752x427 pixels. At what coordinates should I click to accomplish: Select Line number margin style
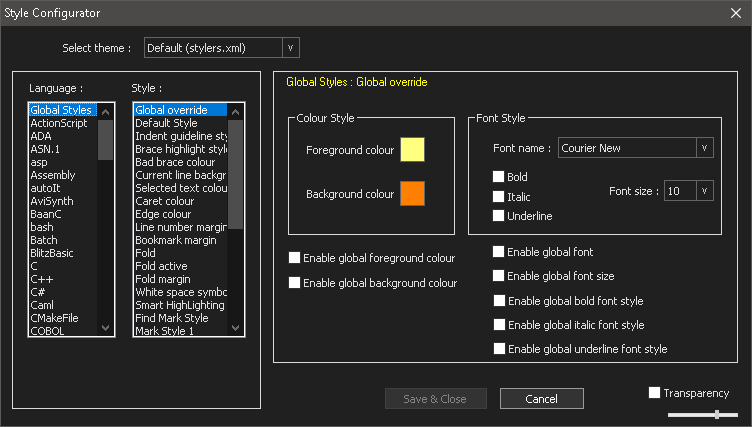180,226
